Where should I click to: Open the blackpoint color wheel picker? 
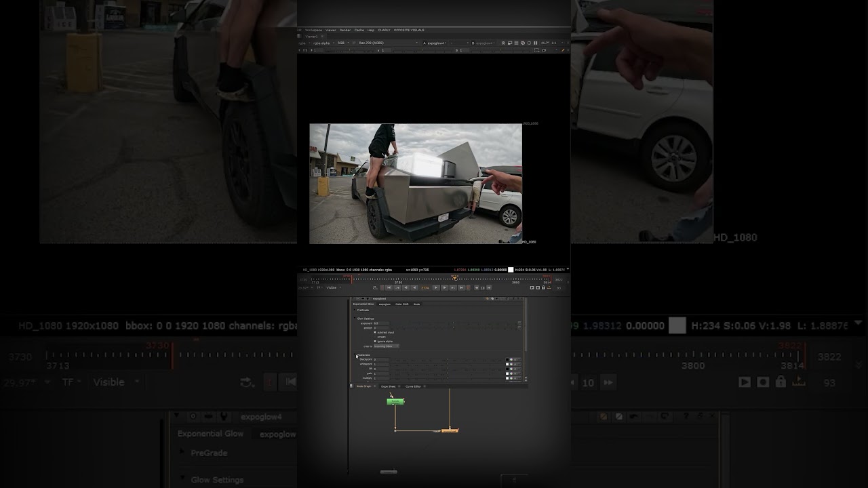(x=512, y=359)
